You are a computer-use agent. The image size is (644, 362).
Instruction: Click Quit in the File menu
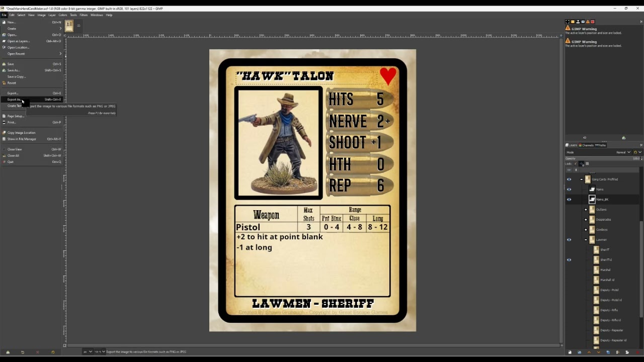[x=32, y=162]
